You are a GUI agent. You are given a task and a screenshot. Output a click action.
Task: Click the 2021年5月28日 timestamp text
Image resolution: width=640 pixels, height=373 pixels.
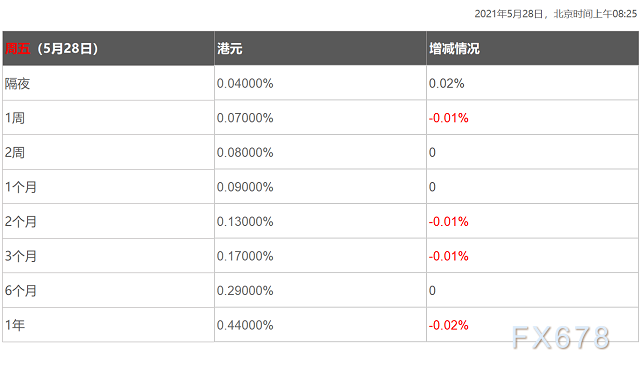(509, 14)
